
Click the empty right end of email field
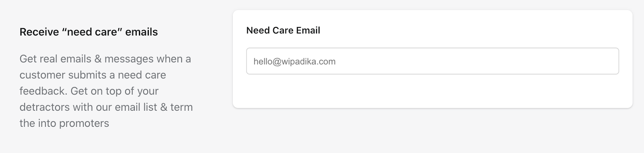[x=563, y=61]
